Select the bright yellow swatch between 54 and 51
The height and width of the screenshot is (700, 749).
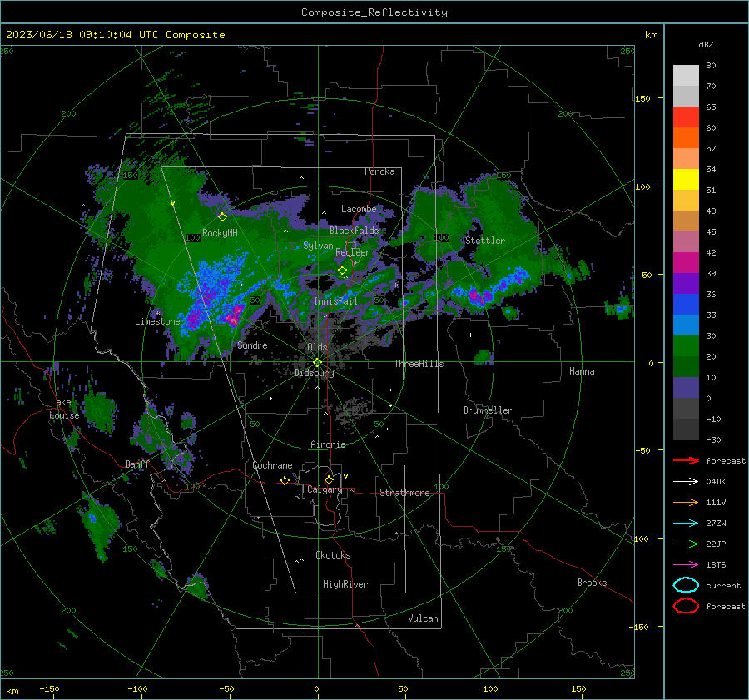coord(686,180)
